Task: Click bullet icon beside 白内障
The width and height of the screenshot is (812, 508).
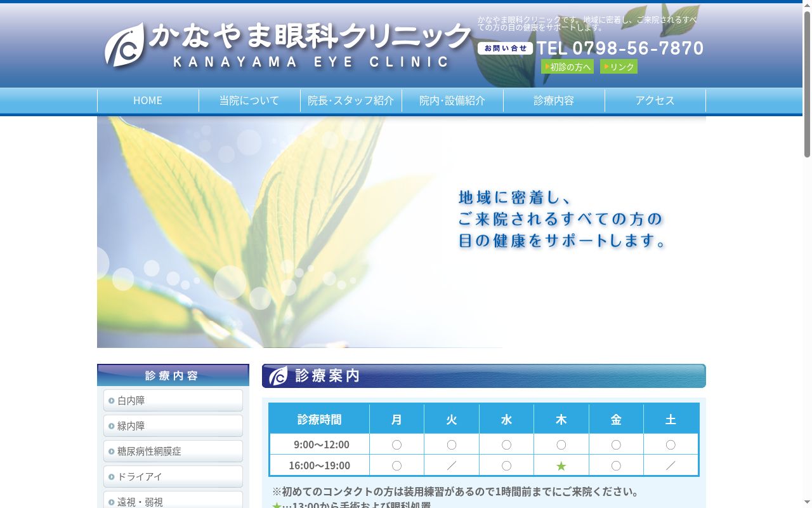Action: (112, 401)
